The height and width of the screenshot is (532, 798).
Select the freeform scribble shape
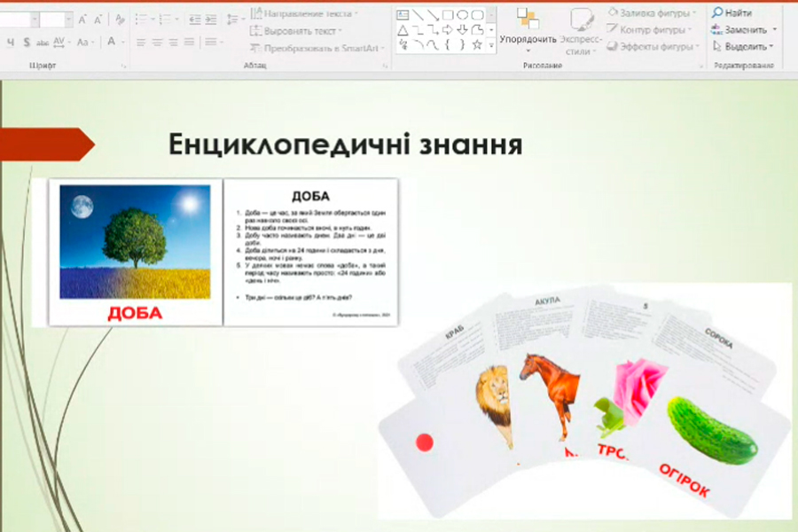pyautogui.click(x=403, y=45)
